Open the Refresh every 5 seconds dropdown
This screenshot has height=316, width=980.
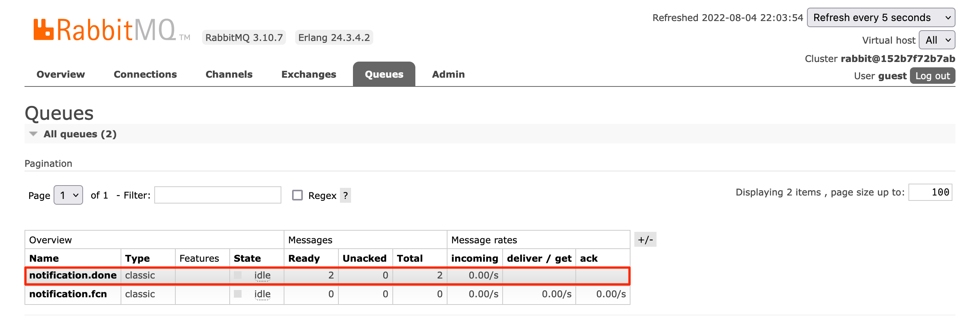pyautogui.click(x=881, y=17)
